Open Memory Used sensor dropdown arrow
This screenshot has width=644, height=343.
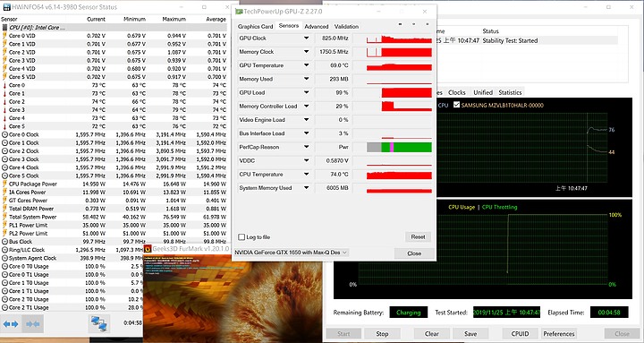pyautogui.click(x=306, y=79)
